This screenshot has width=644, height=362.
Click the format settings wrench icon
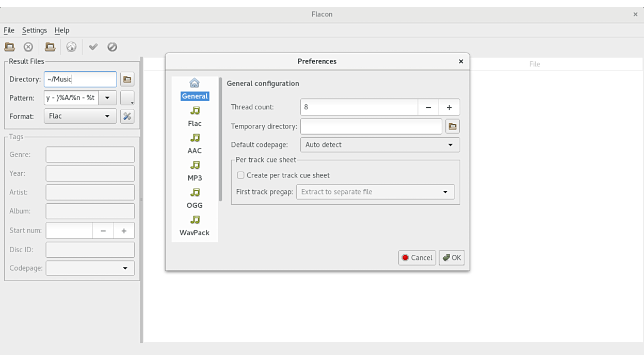(127, 117)
